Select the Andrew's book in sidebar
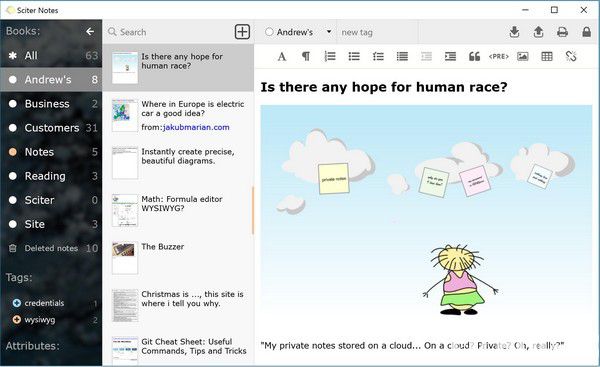The height and width of the screenshot is (367, 600). (x=51, y=80)
